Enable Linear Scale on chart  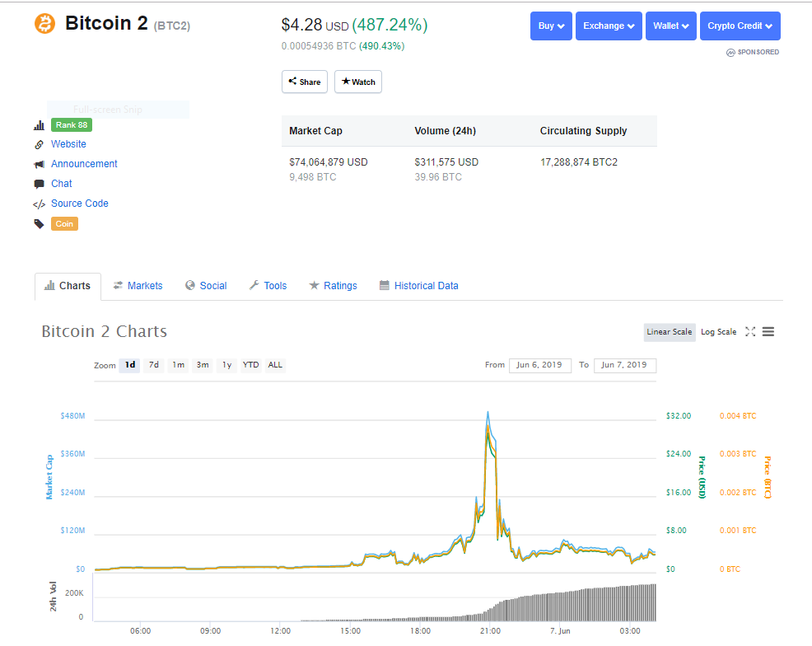coord(669,331)
